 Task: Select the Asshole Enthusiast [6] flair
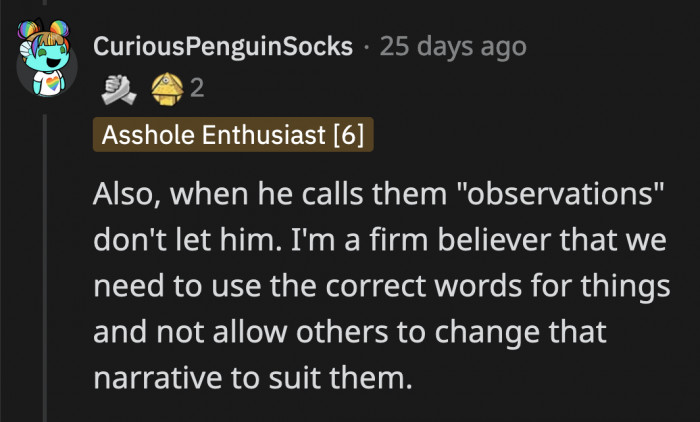click(233, 134)
